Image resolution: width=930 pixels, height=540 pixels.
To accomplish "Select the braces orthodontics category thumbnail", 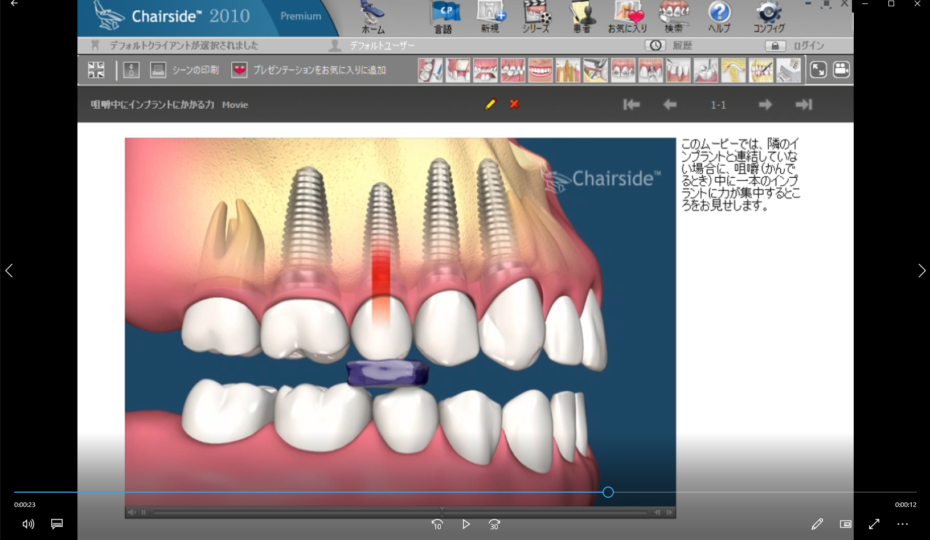I will [x=623, y=70].
